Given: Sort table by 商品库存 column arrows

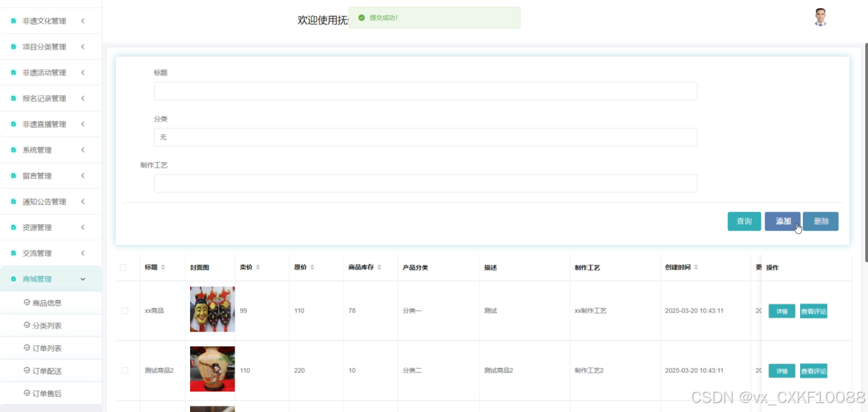Looking at the screenshot, I should click(x=379, y=267).
